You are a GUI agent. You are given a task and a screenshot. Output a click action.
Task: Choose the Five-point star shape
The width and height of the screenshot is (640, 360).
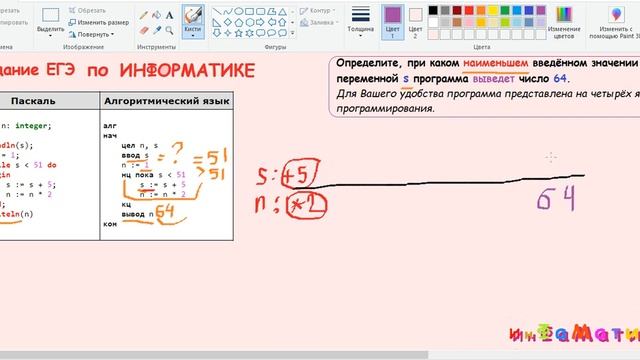tap(239, 33)
